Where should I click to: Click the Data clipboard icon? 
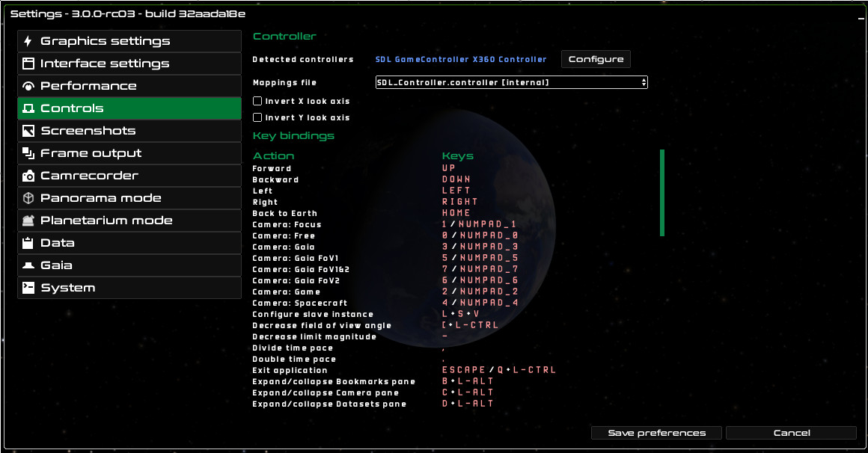click(28, 243)
